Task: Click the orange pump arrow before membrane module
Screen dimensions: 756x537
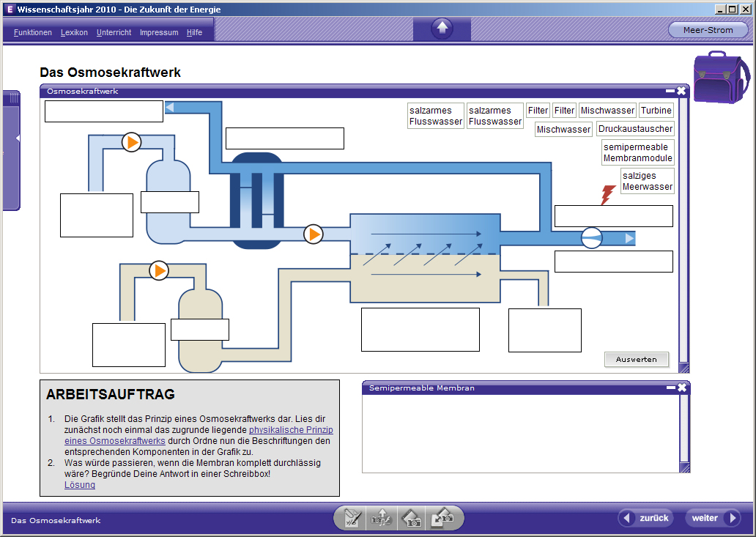Action: pos(314,234)
